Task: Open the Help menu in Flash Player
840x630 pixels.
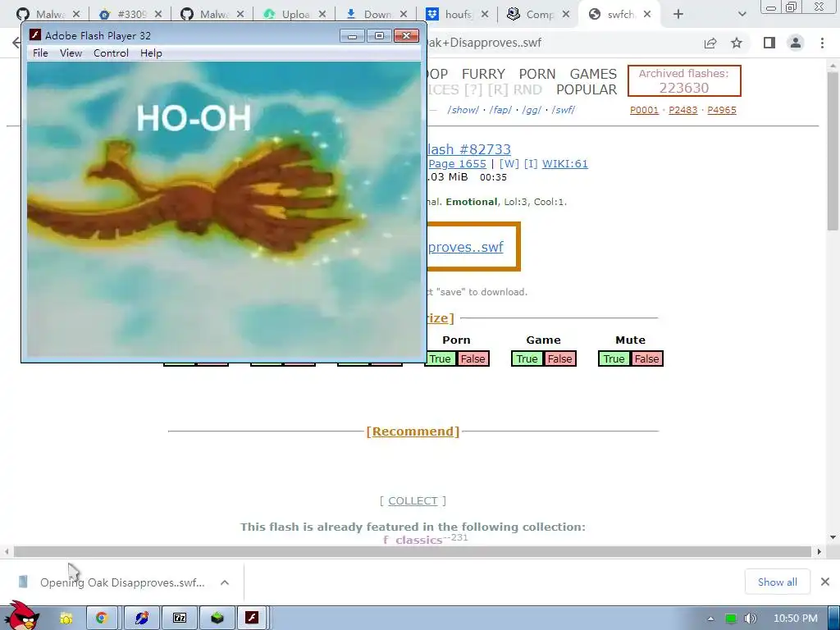Action: click(x=151, y=53)
